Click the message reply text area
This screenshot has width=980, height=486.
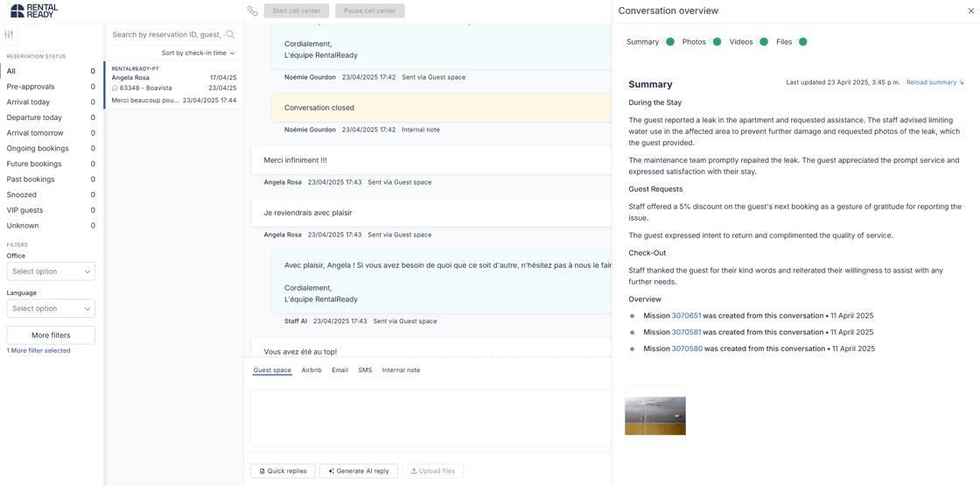click(x=430, y=417)
